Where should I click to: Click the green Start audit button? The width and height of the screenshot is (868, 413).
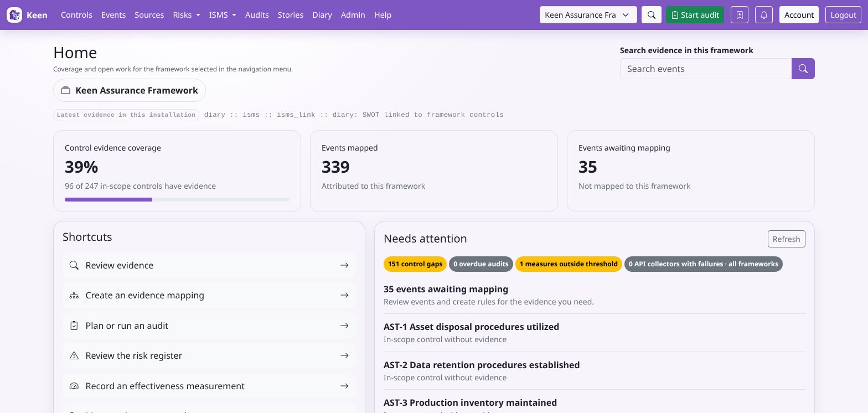[695, 15]
